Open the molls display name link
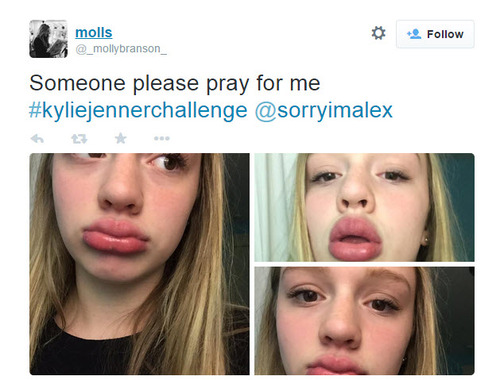500x380 pixels. pos(94,33)
